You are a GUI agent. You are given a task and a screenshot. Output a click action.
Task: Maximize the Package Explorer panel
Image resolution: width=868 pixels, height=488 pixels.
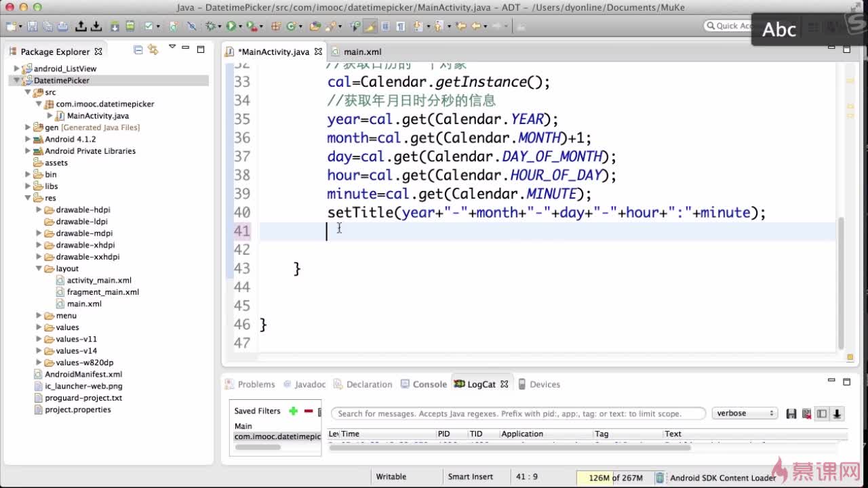pos(201,49)
